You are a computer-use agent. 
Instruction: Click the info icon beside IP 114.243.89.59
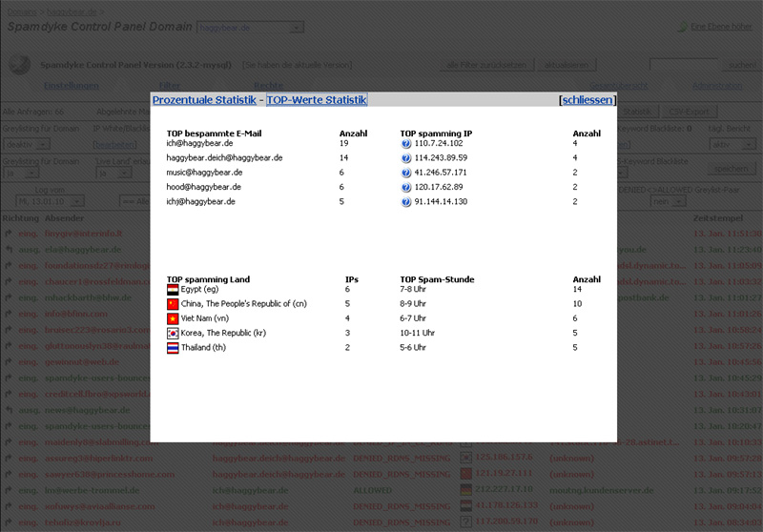406,158
